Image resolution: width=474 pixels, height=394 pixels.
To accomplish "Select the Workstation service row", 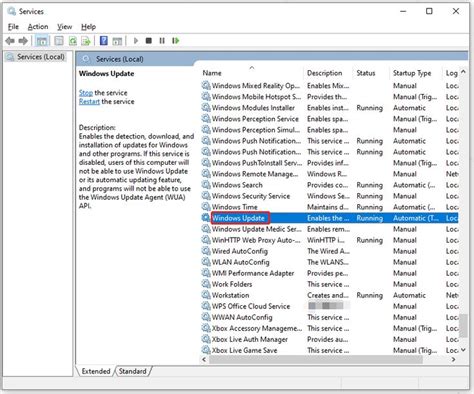I will click(x=329, y=295).
